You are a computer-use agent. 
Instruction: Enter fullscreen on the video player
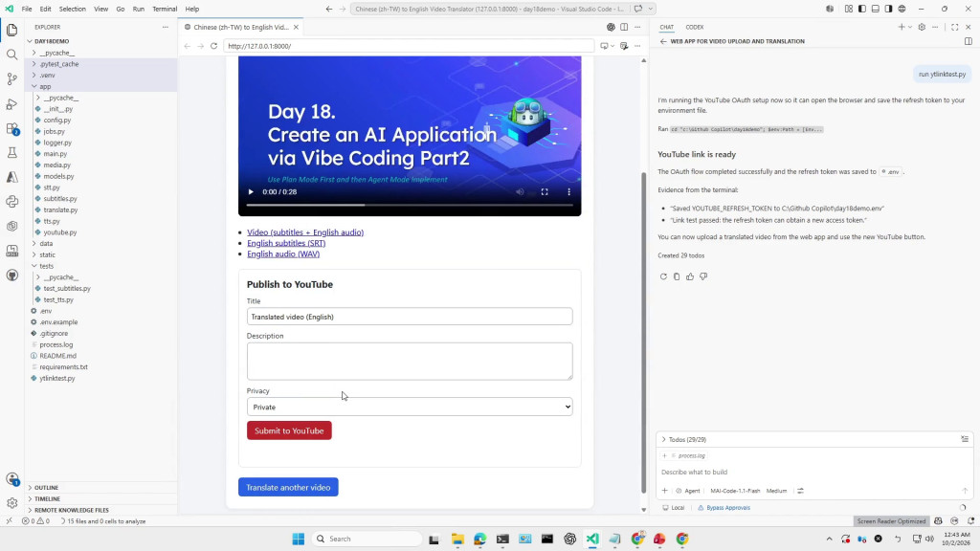[545, 191]
